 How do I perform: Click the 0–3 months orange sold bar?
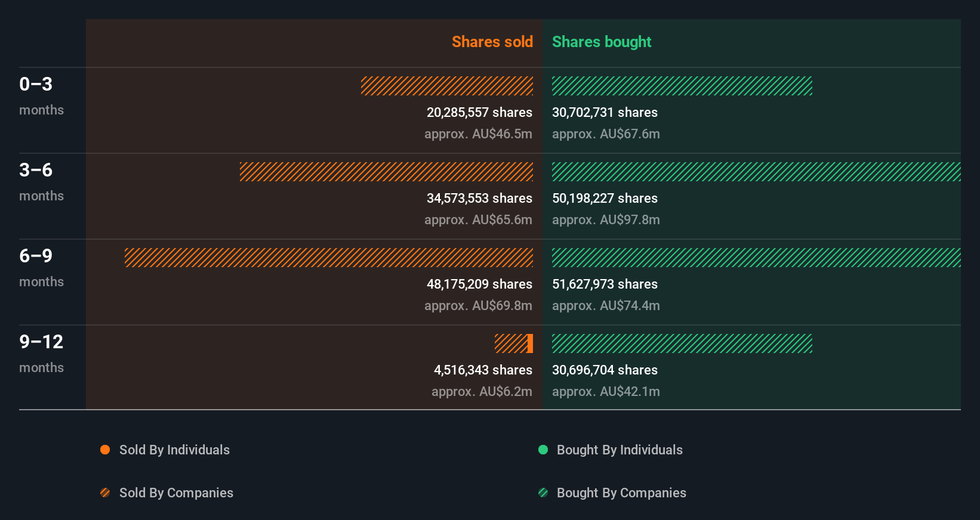coord(447,86)
